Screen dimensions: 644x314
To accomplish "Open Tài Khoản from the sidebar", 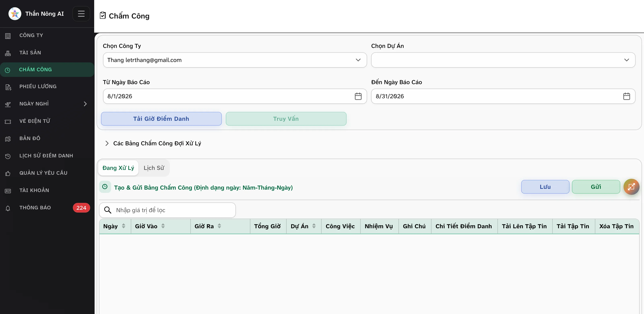I will coord(47,190).
